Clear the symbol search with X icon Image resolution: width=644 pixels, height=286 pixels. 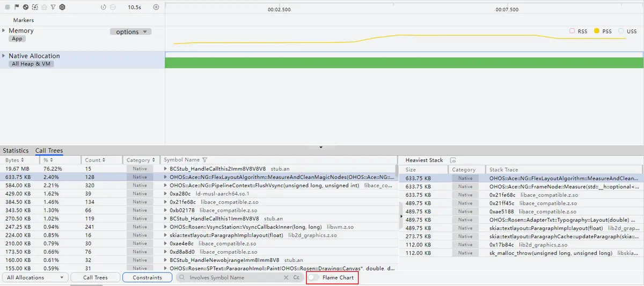[x=286, y=277]
